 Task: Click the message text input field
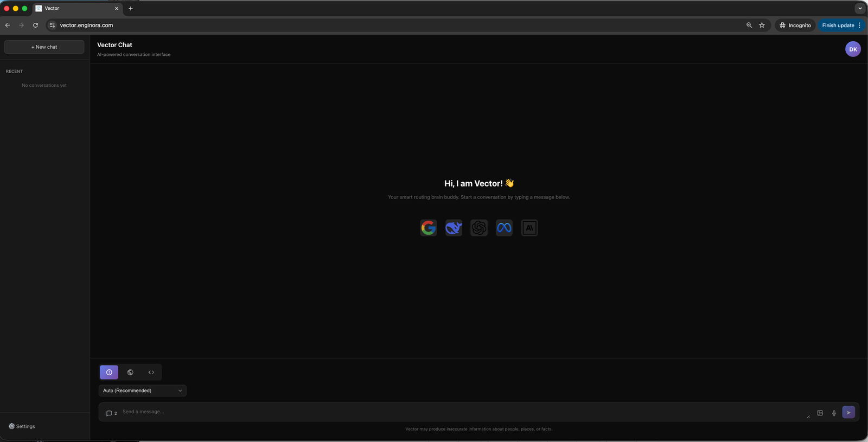click(461, 412)
